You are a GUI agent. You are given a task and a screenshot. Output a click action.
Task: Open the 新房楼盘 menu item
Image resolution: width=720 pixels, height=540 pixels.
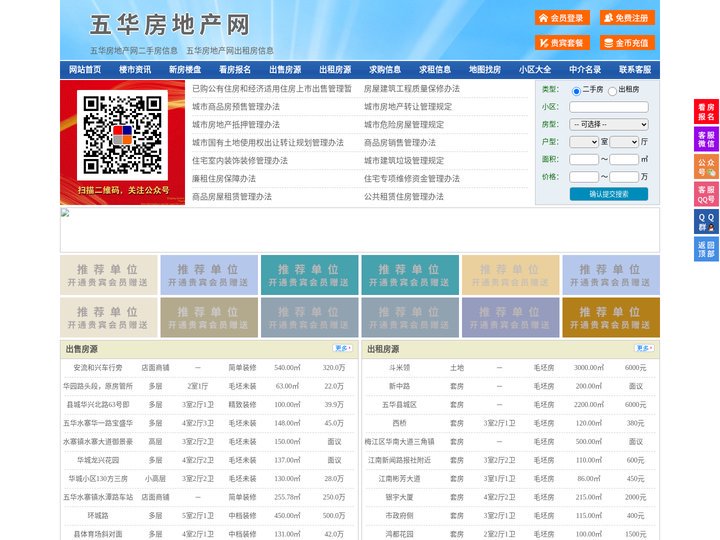point(185,70)
